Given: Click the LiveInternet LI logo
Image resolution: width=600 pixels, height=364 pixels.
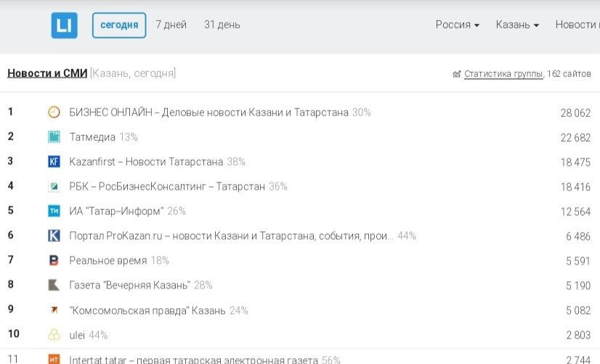Looking at the screenshot, I should tap(64, 25).
